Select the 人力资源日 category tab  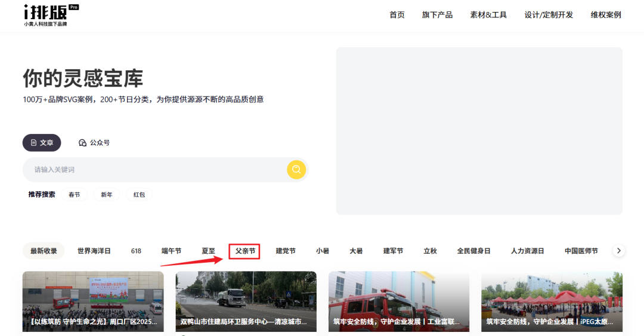point(527,251)
